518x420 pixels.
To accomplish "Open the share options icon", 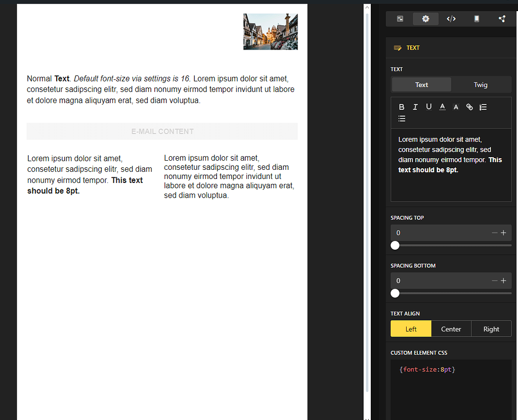I will 501,19.
